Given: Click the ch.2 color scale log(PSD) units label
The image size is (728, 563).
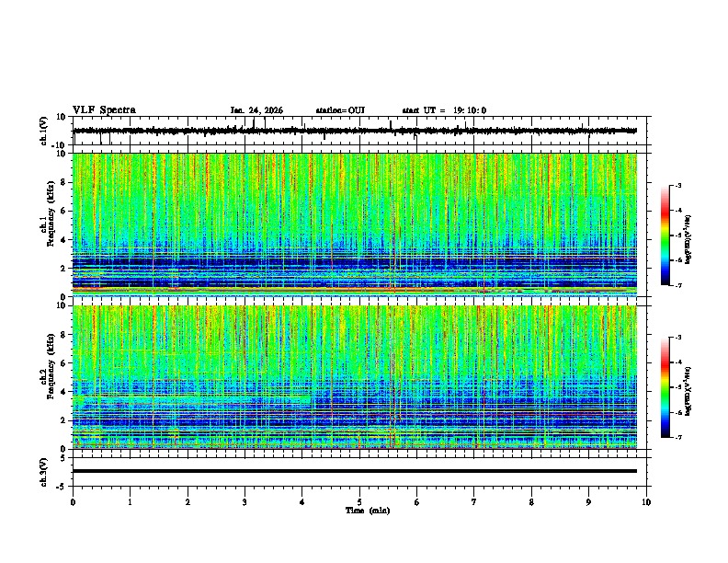Looking at the screenshot, I should pyautogui.click(x=688, y=391).
